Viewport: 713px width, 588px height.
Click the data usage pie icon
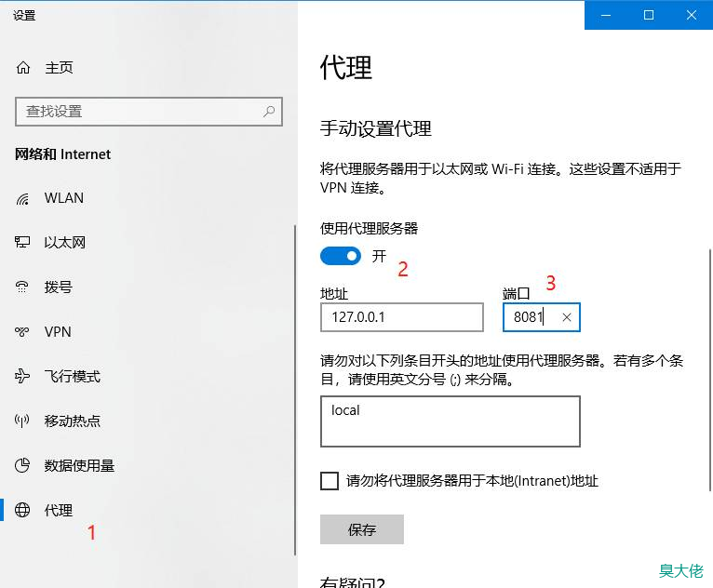[22, 465]
